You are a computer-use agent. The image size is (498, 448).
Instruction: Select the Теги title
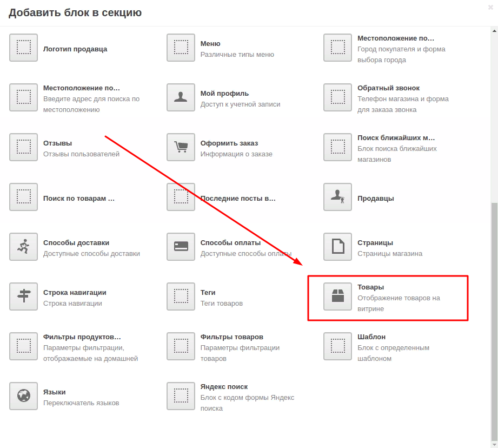click(x=208, y=293)
